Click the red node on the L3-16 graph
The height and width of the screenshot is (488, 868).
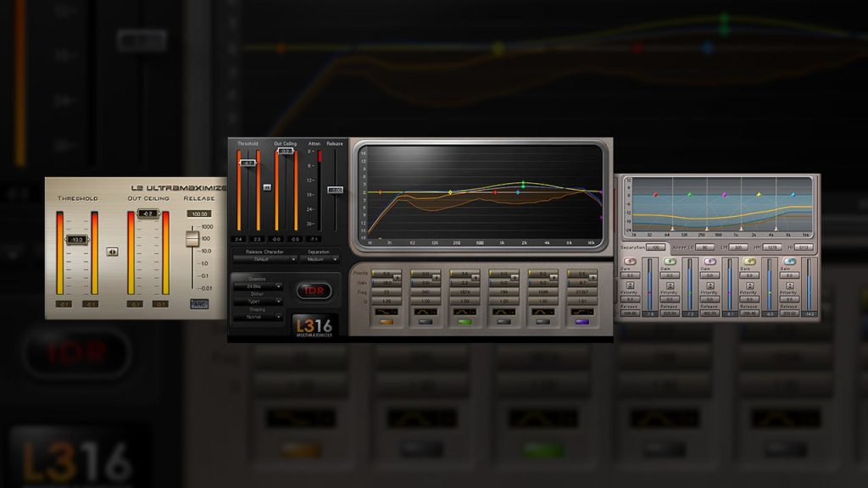pos(495,192)
